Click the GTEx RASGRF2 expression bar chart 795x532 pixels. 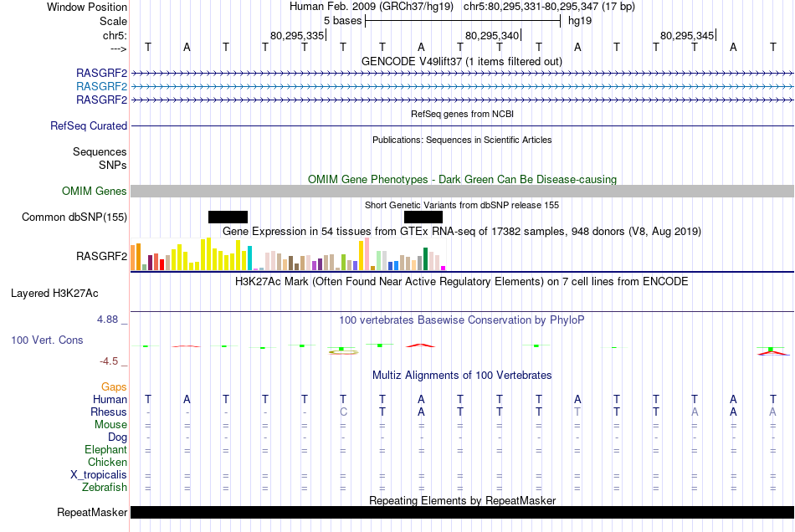[288, 254]
